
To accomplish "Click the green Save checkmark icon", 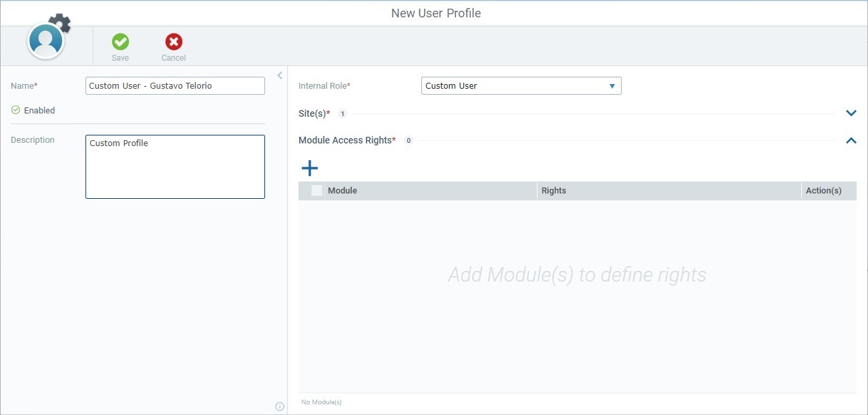I will [x=120, y=41].
